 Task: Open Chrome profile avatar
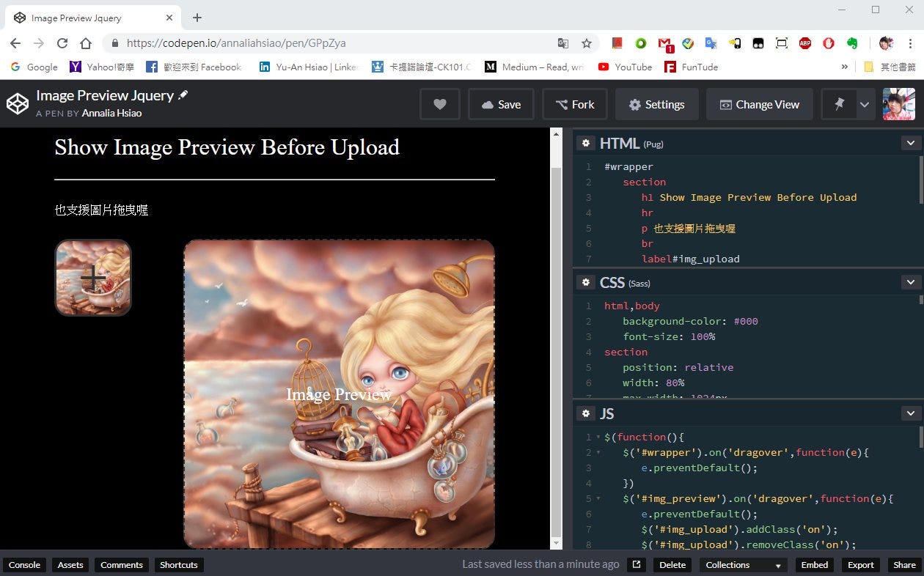(x=886, y=43)
